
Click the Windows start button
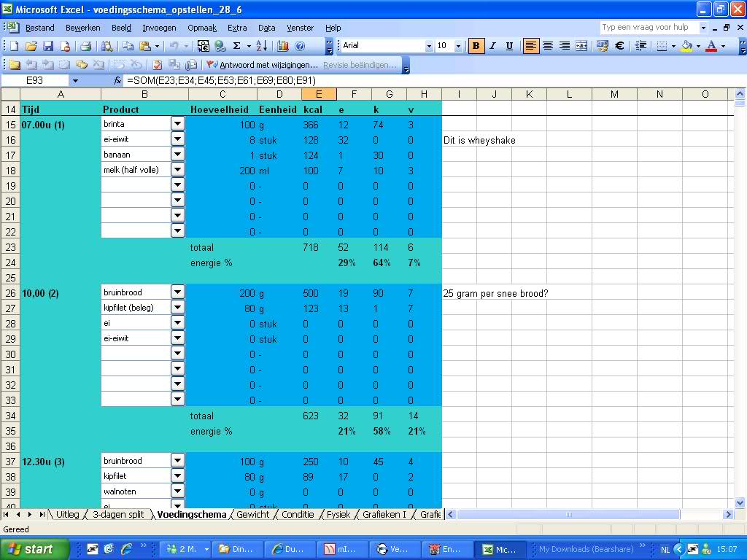point(35,549)
